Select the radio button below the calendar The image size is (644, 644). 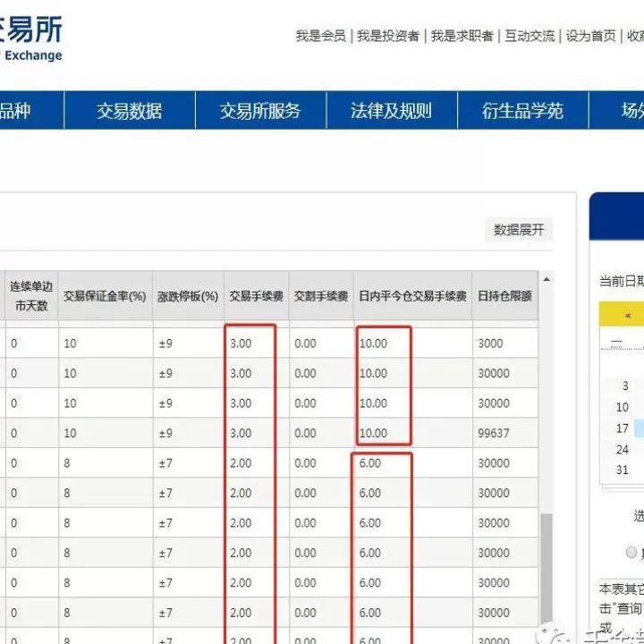pyautogui.click(x=631, y=553)
